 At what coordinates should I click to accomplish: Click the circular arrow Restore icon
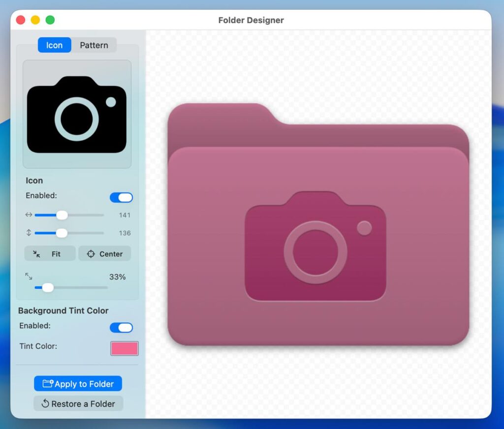[x=45, y=404]
